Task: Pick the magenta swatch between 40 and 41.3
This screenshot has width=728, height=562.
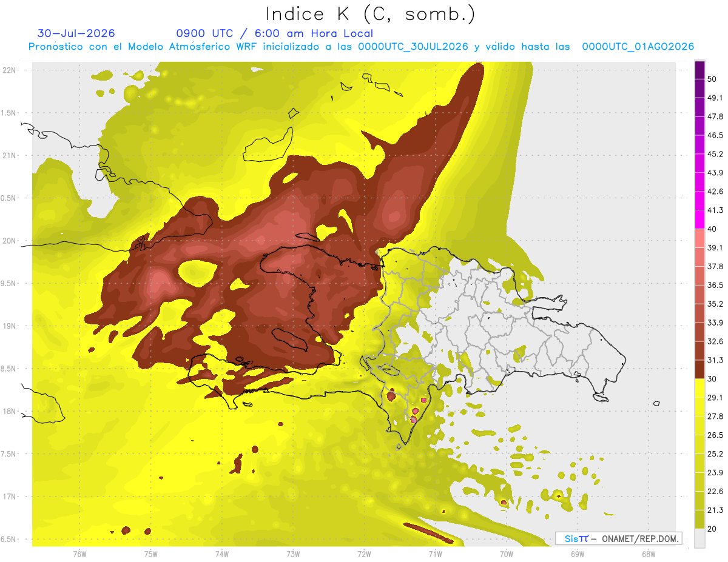Action: 699,219
